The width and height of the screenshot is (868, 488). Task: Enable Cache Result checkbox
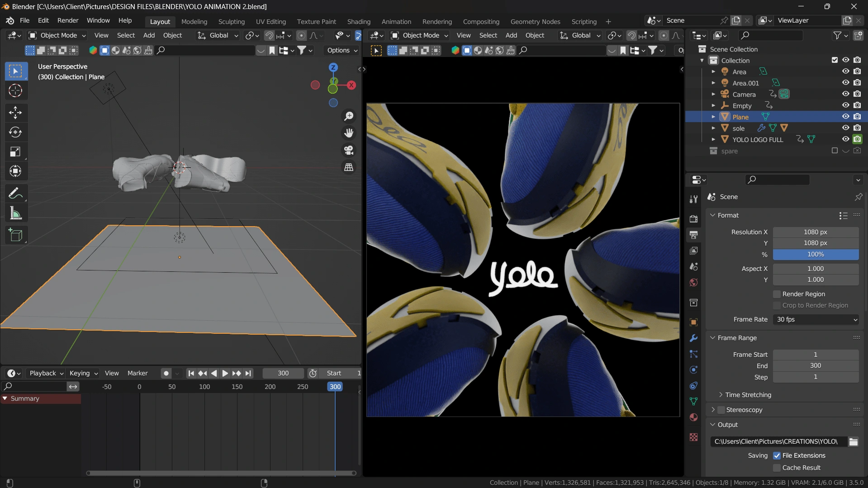777,468
